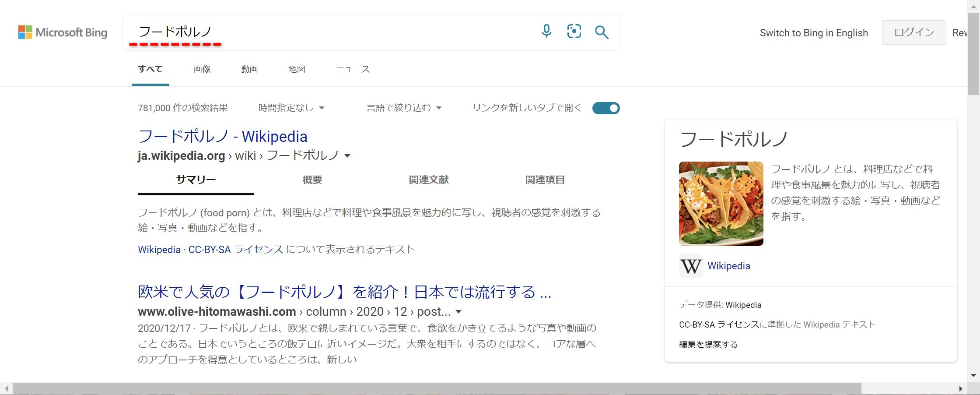The image size is (980, 395).
Task: Switch to the 動画 videos tab
Action: [x=249, y=69]
